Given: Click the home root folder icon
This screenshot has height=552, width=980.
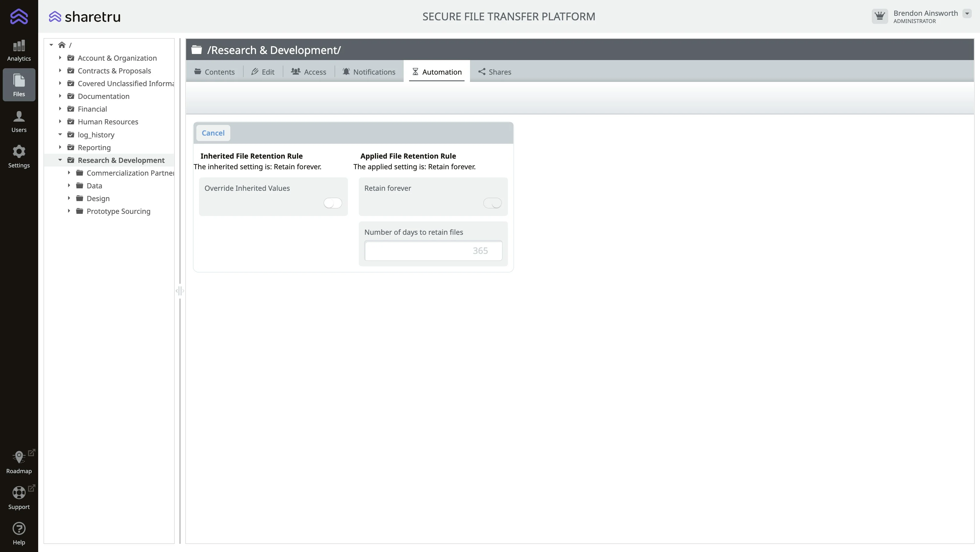Looking at the screenshot, I should pyautogui.click(x=62, y=45).
